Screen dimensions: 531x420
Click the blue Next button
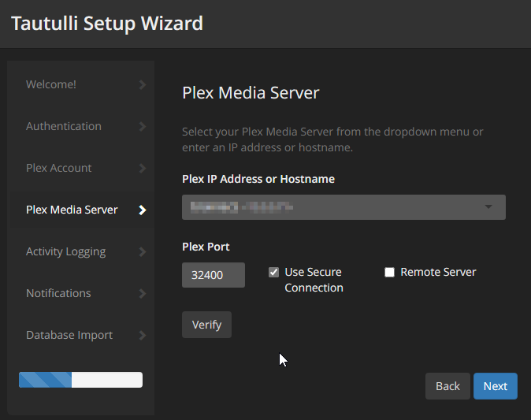(496, 386)
